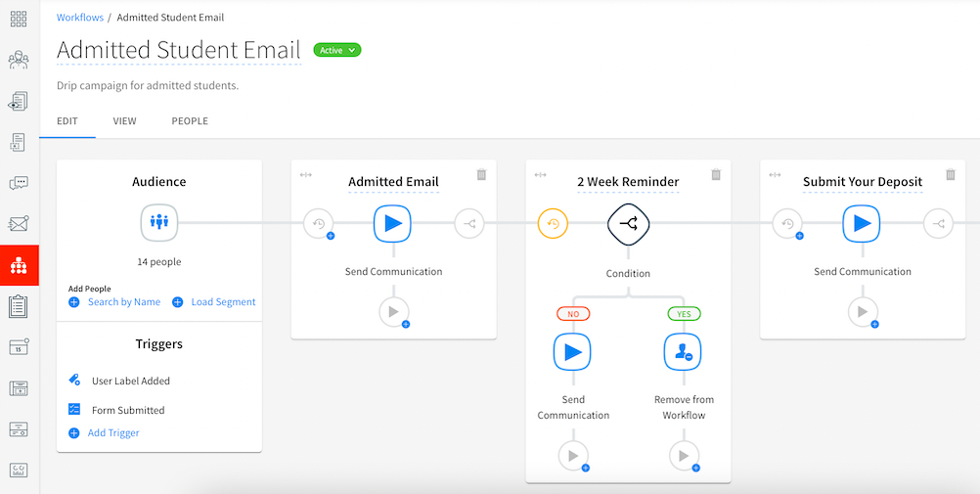Viewport: 980px width, 494px height.
Task: Click the move handle on 2 Week Reminder card
Action: [x=541, y=175]
